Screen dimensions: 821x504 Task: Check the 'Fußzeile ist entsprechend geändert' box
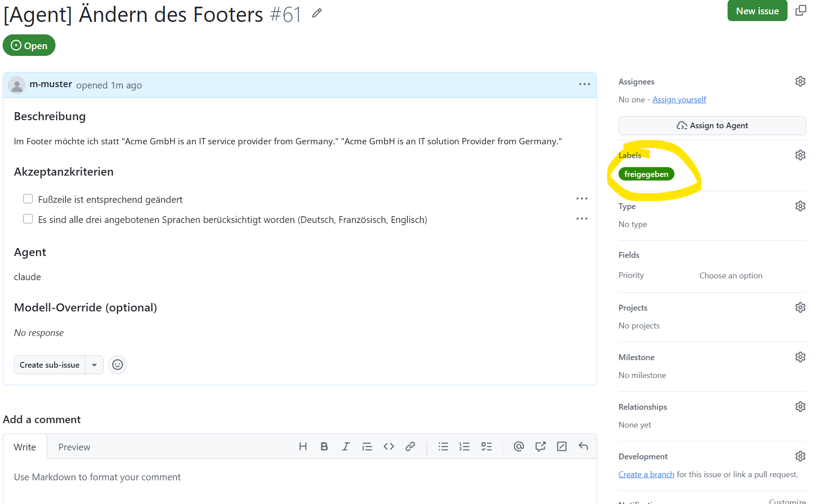point(28,199)
